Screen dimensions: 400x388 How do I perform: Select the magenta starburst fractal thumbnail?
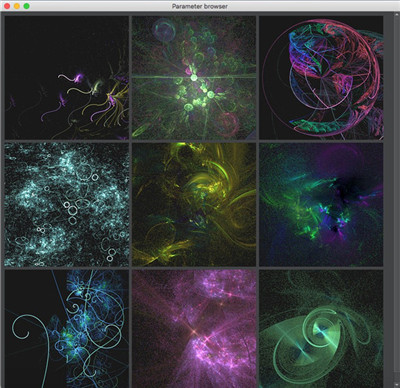click(194, 329)
